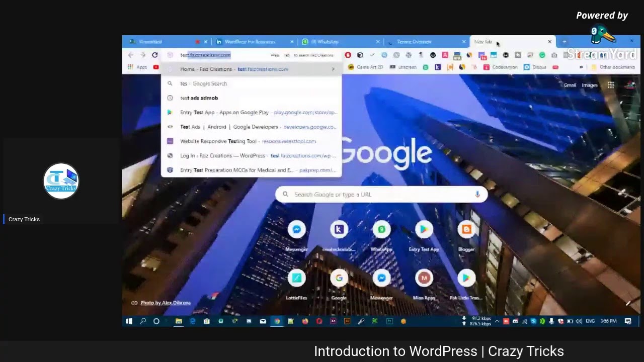This screenshot has width=644, height=362.
Task: Go back using the browser back arrow
Action: [x=131, y=55]
